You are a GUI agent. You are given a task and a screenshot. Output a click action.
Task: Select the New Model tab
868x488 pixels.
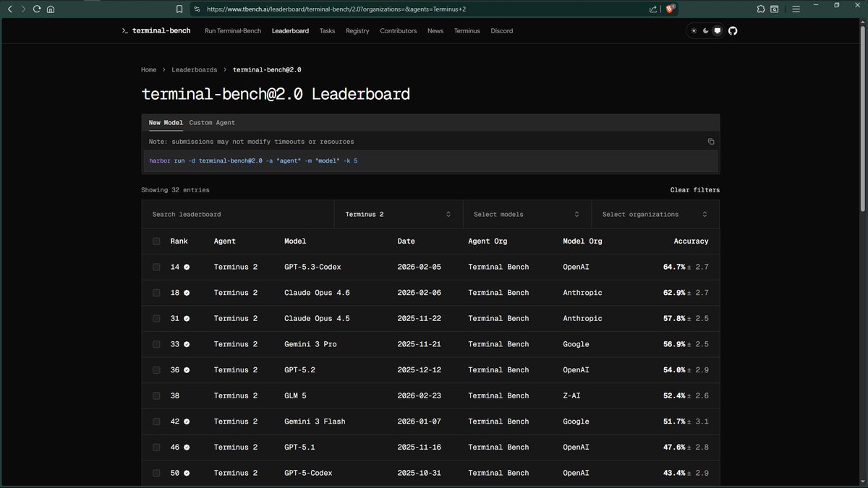pyautogui.click(x=166, y=123)
